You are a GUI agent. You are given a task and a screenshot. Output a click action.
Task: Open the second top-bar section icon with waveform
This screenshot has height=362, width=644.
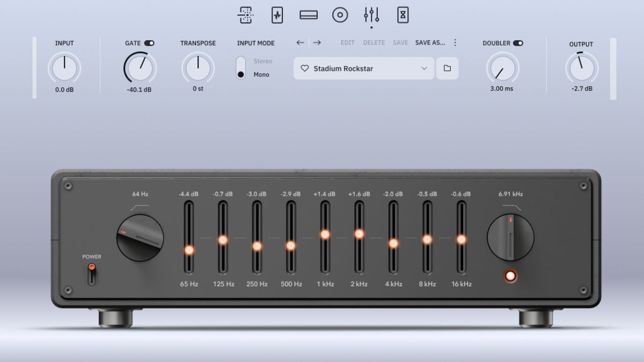tap(277, 15)
